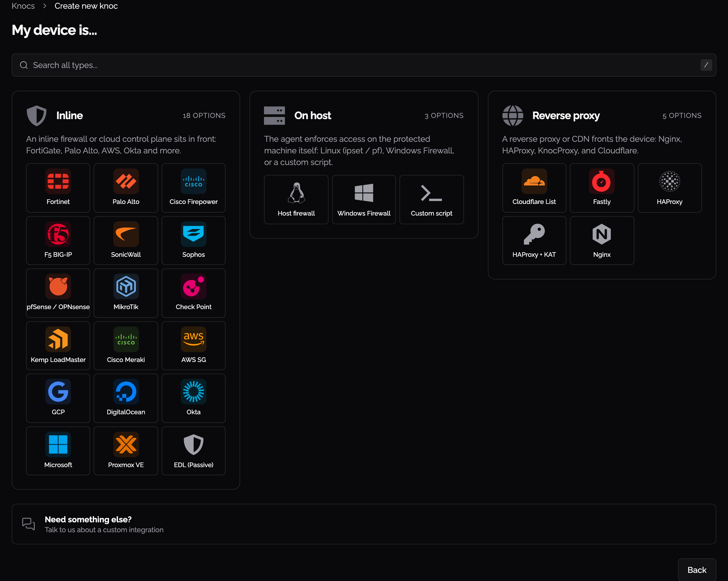Pick the Cisco Firepower card

[193, 188]
